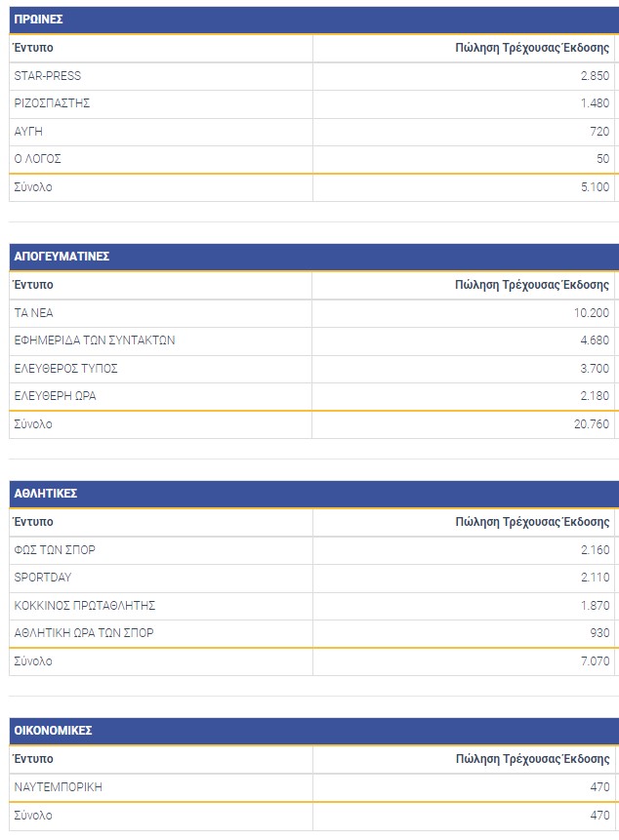Click ΕΦΗΜΕΡΙΔΑ ΤΩΝ ΣΥΝΤΑΚΤΩΝ entry
619x840 pixels.
[95, 340]
